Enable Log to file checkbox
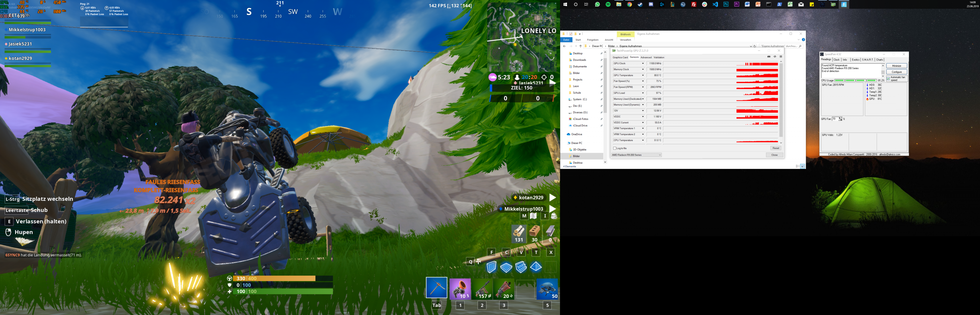Viewport: 980px width, 315px height. [x=614, y=148]
